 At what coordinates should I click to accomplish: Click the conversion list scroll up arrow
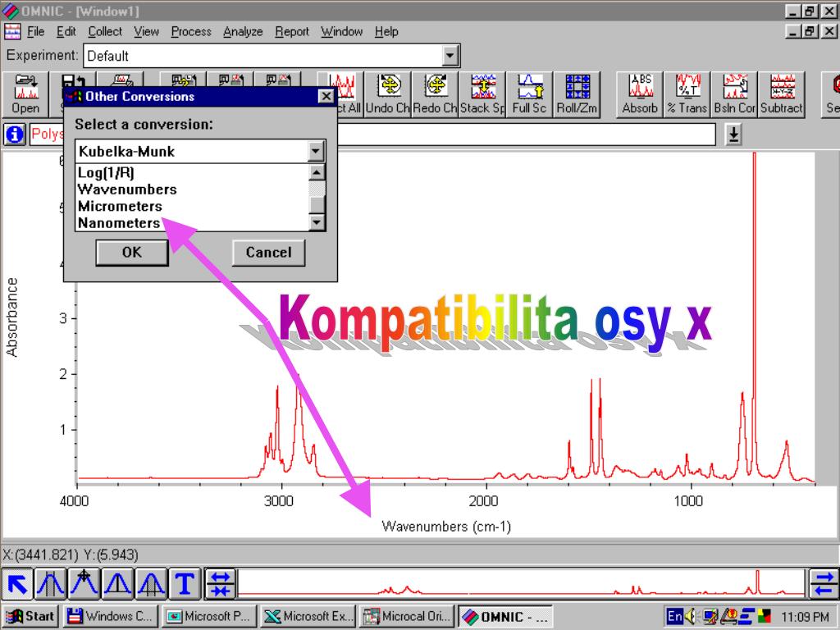[x=317, y=172]
